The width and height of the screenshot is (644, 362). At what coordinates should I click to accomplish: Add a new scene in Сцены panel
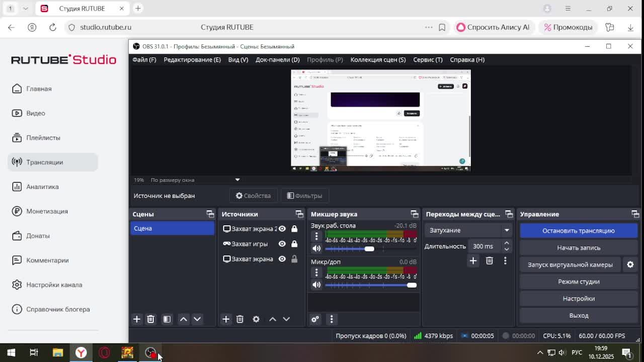click(x=136, y=319)
